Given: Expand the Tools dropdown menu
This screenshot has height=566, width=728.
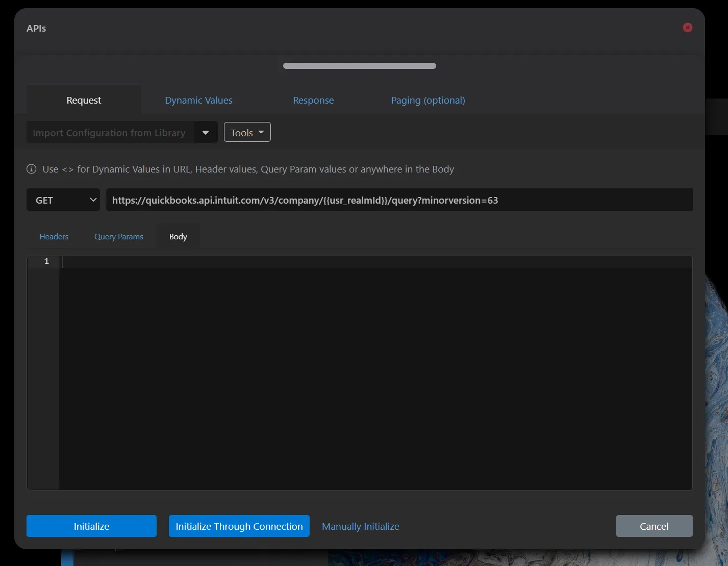Looking at the screenshot, I should pyautogui.click(x=247, y=133).
